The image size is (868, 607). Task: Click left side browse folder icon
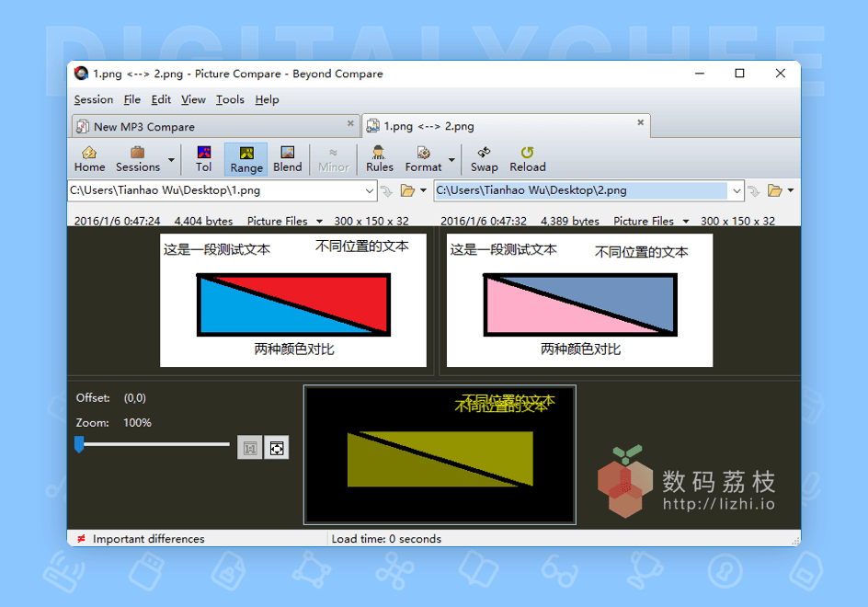(407, 190)
